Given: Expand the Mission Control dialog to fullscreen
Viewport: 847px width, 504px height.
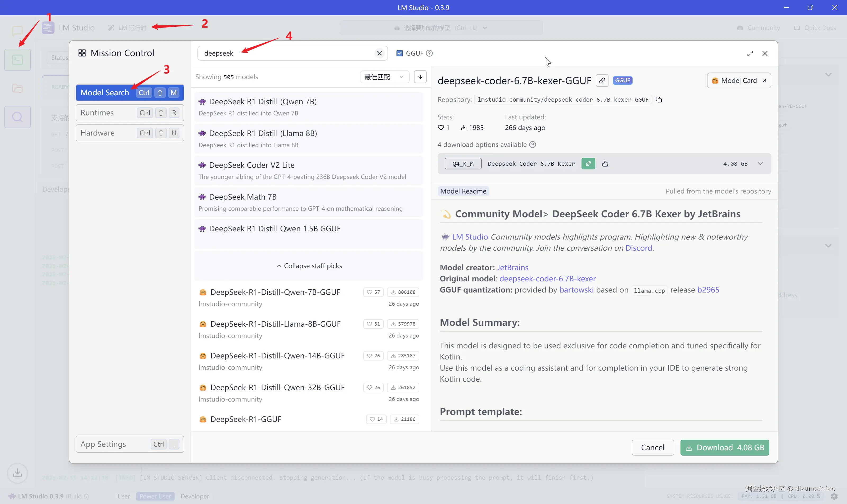Looking at the screenshot, I should (750, 53).
